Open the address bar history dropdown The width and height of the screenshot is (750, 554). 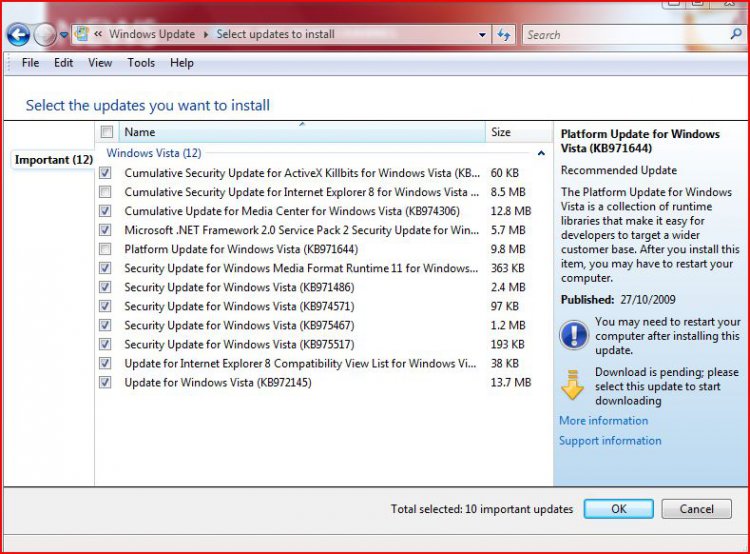coord(482,35)
